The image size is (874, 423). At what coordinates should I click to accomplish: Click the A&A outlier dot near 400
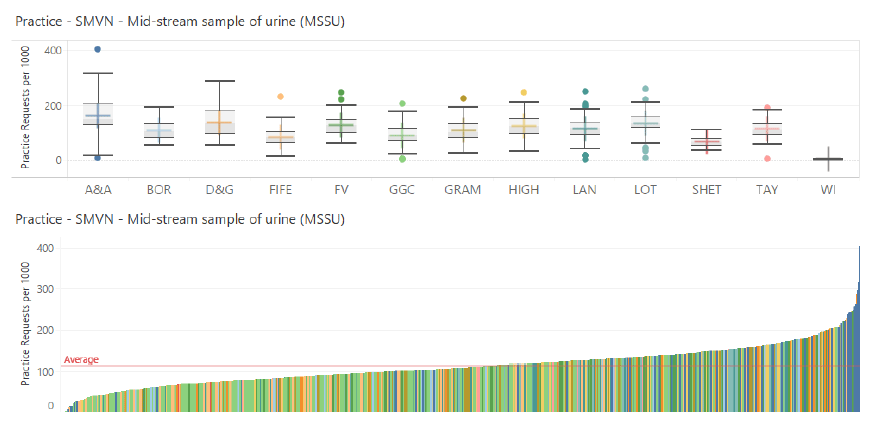(x=98, y=50)
